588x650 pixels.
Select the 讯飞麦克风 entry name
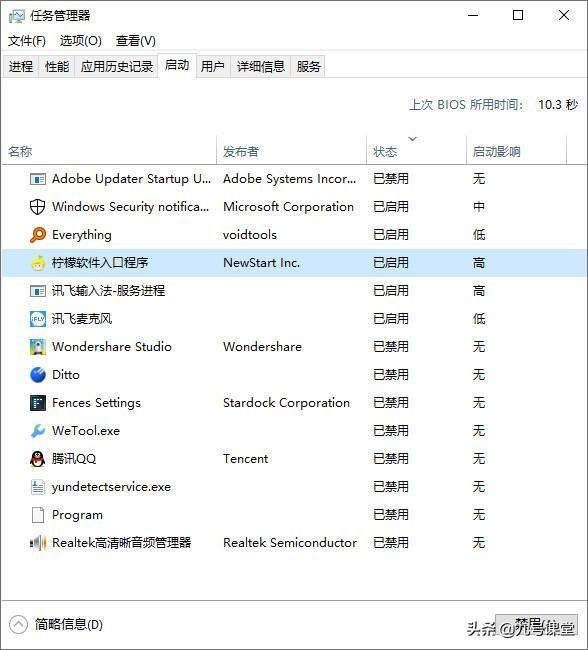pos(82,319)
